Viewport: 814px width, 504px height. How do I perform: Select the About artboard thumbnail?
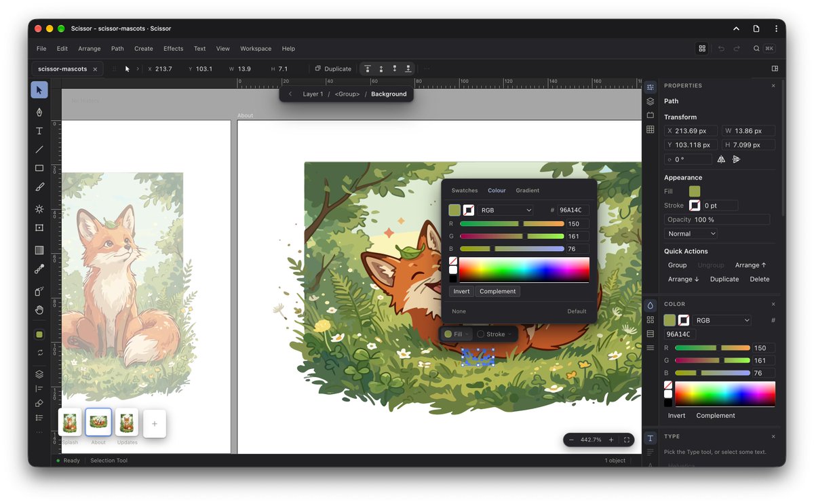click(98, 422)
